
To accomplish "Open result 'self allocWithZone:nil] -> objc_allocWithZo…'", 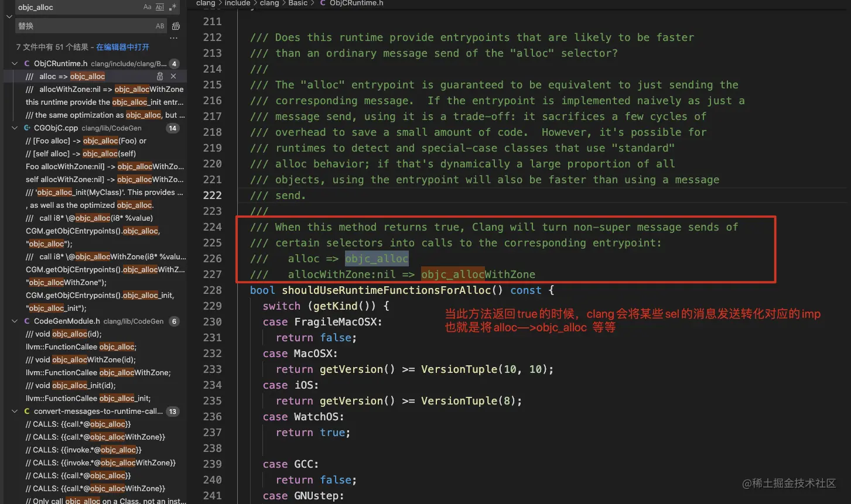I will pos(105,180).
